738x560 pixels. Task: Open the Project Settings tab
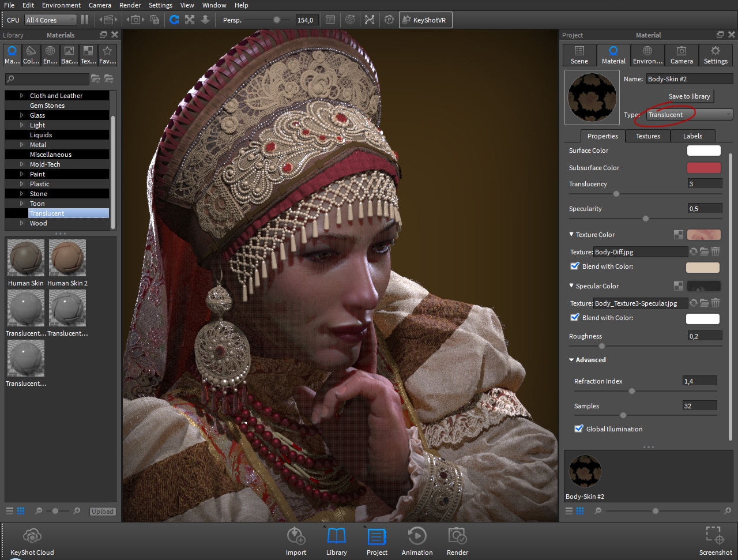pos(716,55)
